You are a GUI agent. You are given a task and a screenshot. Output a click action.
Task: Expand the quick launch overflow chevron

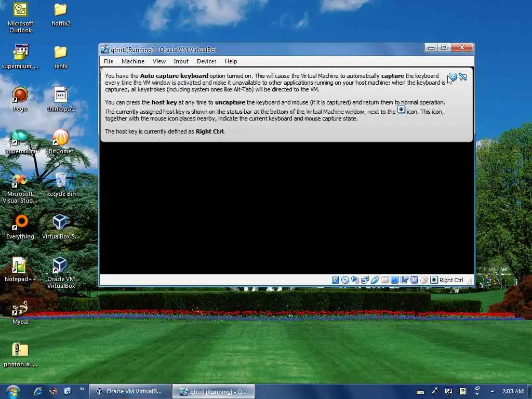point(82,389)
